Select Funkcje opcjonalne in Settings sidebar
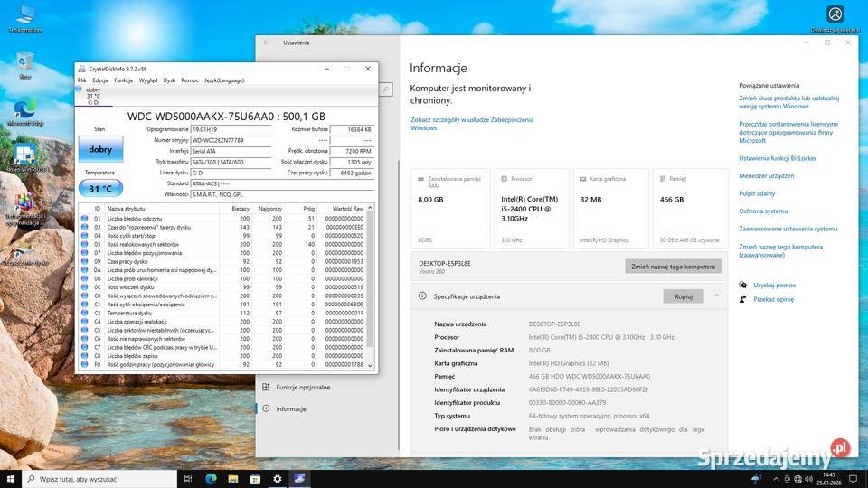 pos(304,388)
